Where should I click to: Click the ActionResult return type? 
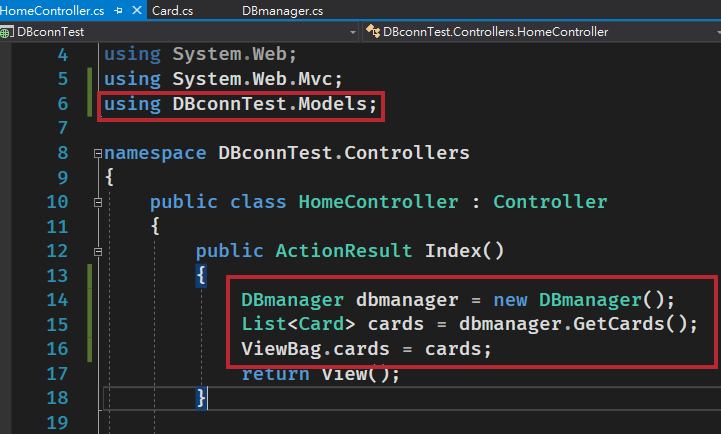point(344,251)
